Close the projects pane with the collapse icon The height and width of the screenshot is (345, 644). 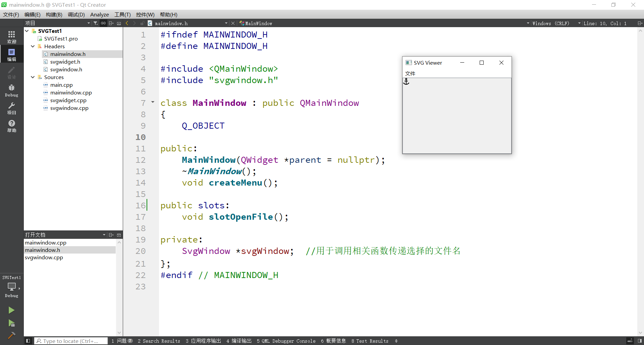point(119,23)
